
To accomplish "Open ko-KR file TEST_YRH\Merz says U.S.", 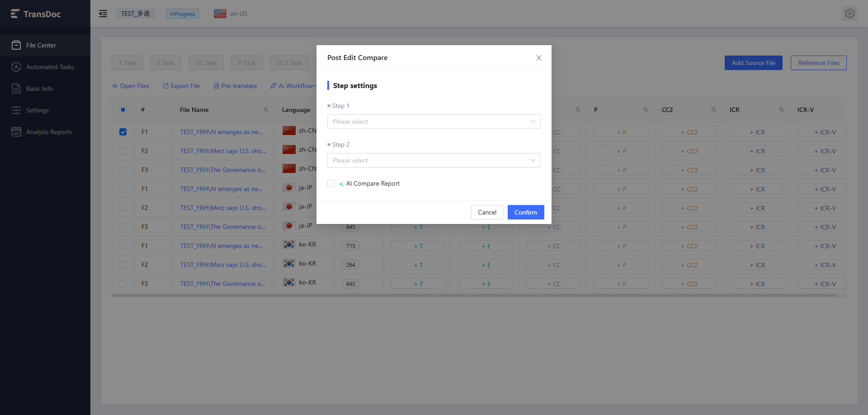I will tap(223, 265).
